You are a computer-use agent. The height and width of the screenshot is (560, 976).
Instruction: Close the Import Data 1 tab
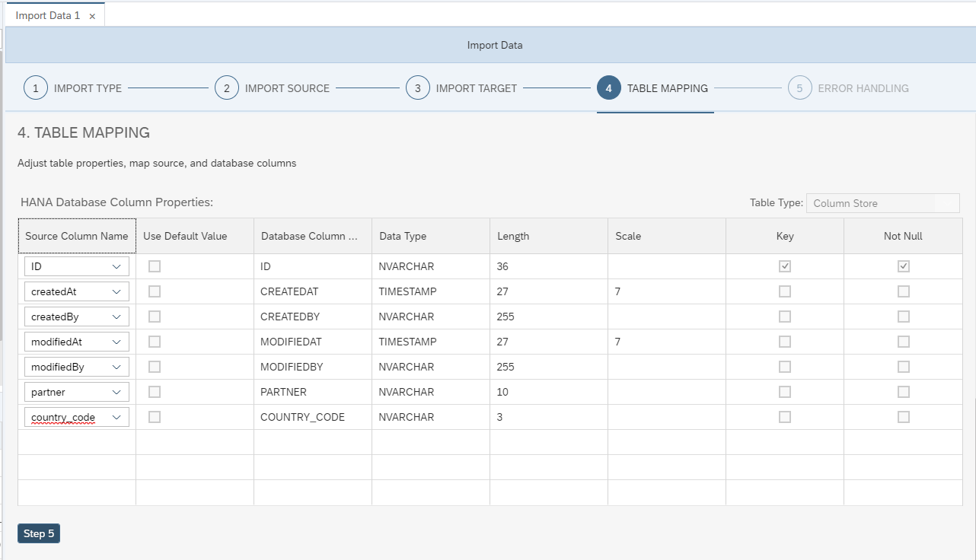(x=92, y=14)
